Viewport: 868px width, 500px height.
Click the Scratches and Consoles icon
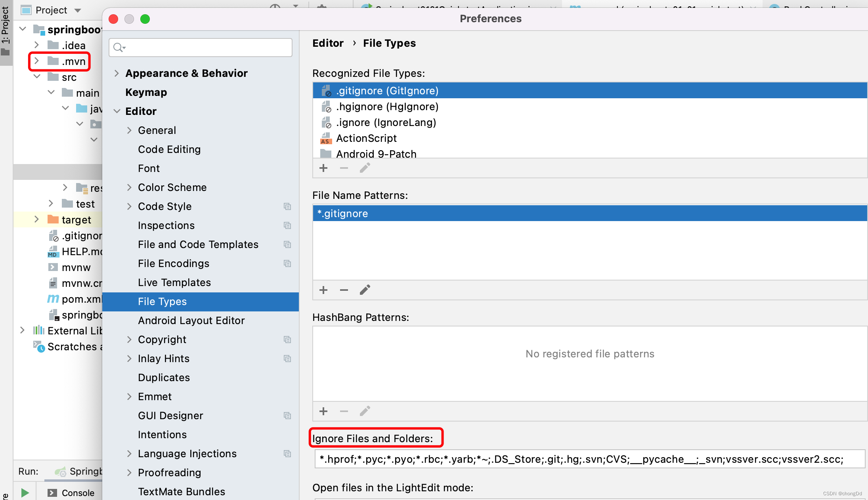38,346
